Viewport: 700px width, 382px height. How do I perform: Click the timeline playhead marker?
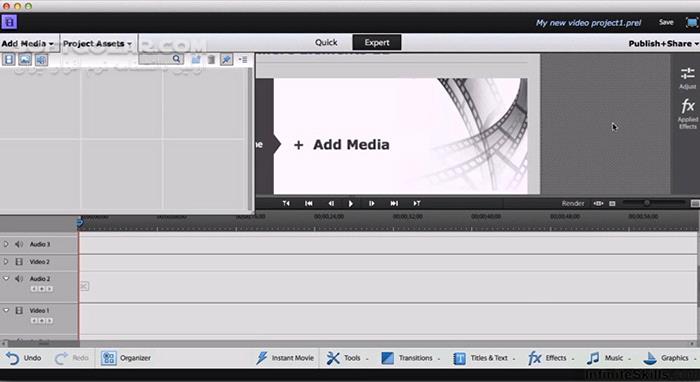pos(80,222)
